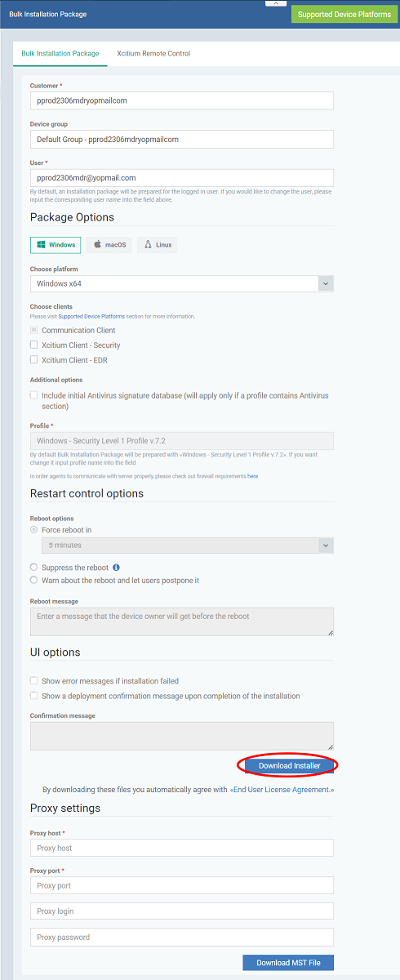Enable the Xcitium Client - EDR checkbox
Screen dimensions: 400x980
(33, 359)
